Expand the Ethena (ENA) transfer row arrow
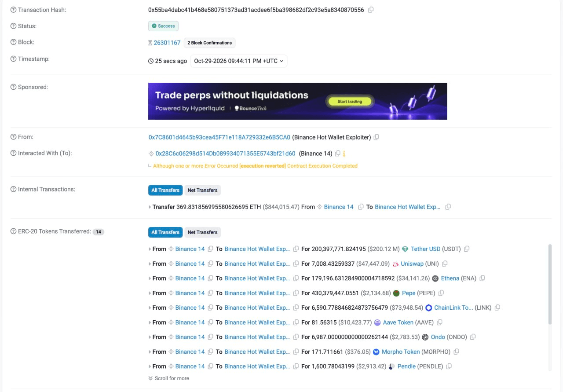This screenshot has height=392, width=563. (150, 278)
